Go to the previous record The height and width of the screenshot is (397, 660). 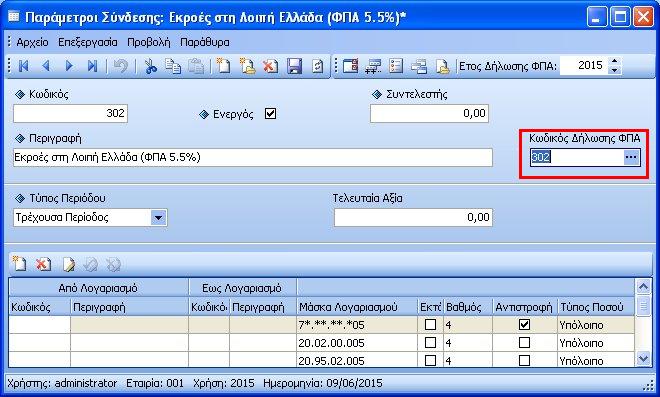click(x=46, y=66)
